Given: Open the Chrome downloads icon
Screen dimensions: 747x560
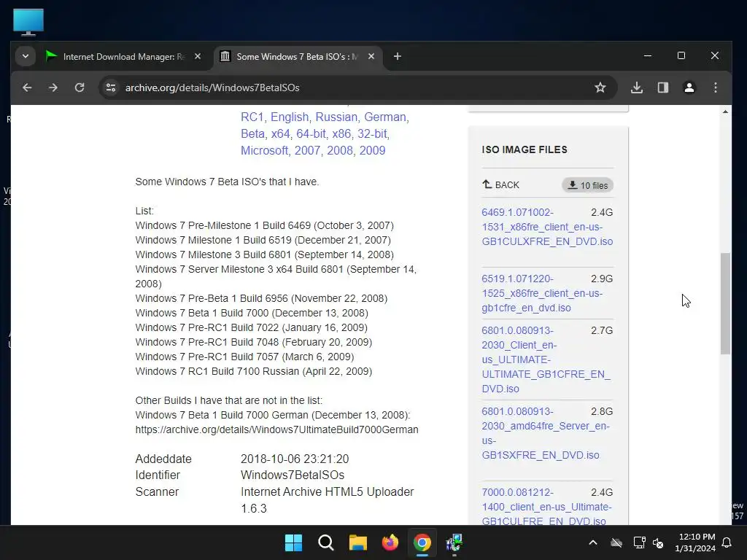Looking at the screenshot, I should pyautogui.click(x=637, y=87).
